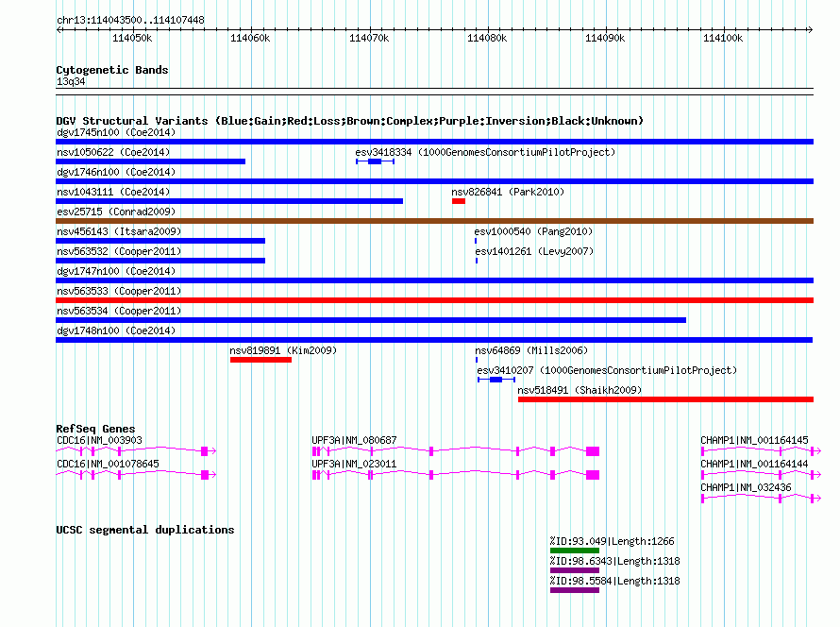Image resolution: width=840 pixels, height=627 pixels.
Task: Click the %ID:98.6343|Length:1318 label
Action: (615, 561)
